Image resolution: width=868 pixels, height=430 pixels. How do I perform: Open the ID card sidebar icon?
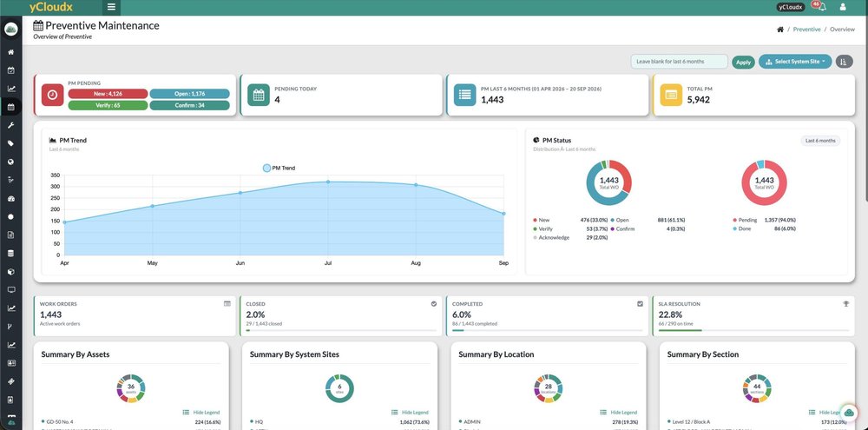[x=10, y=363]
